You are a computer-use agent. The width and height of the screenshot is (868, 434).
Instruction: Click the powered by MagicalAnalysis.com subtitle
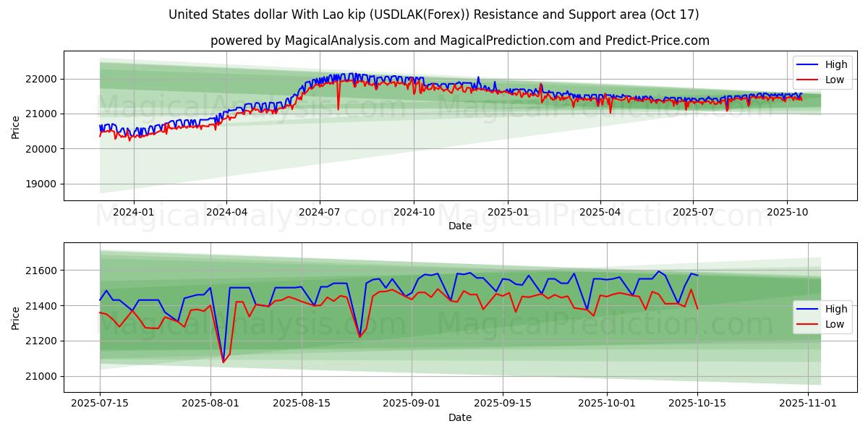(x=459, y=41)
